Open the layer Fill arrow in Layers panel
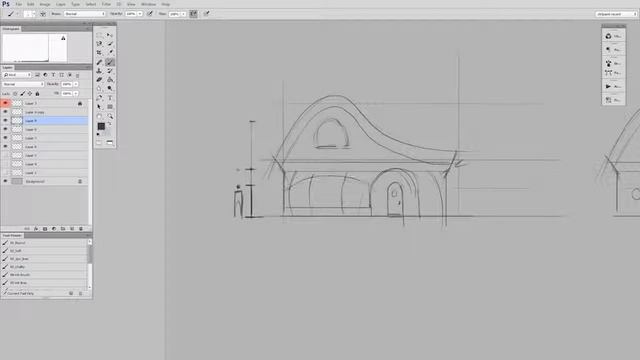Screen dimensions: 640x360 76,93
